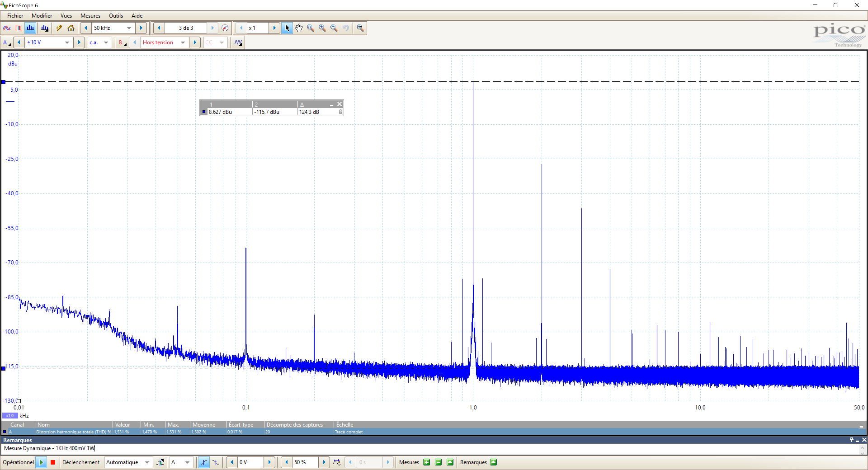868x470 pixels.
Task: Open the Aide menu
Action: pyautogui.click(x=137, y=16)
